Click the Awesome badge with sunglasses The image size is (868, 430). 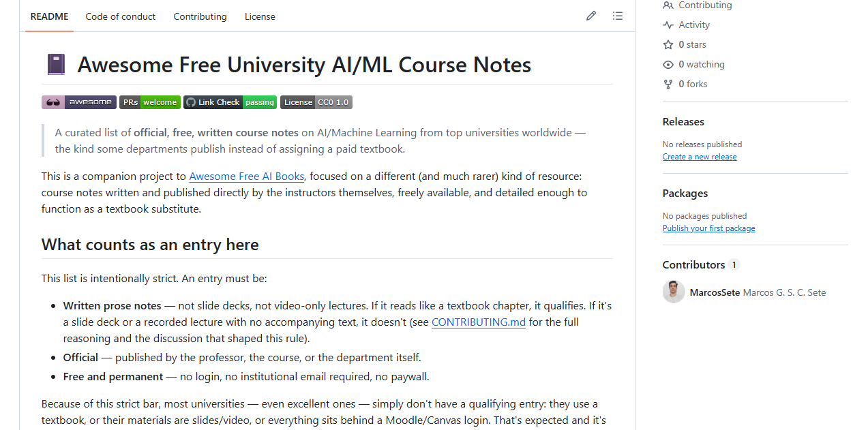pos(79,102)
